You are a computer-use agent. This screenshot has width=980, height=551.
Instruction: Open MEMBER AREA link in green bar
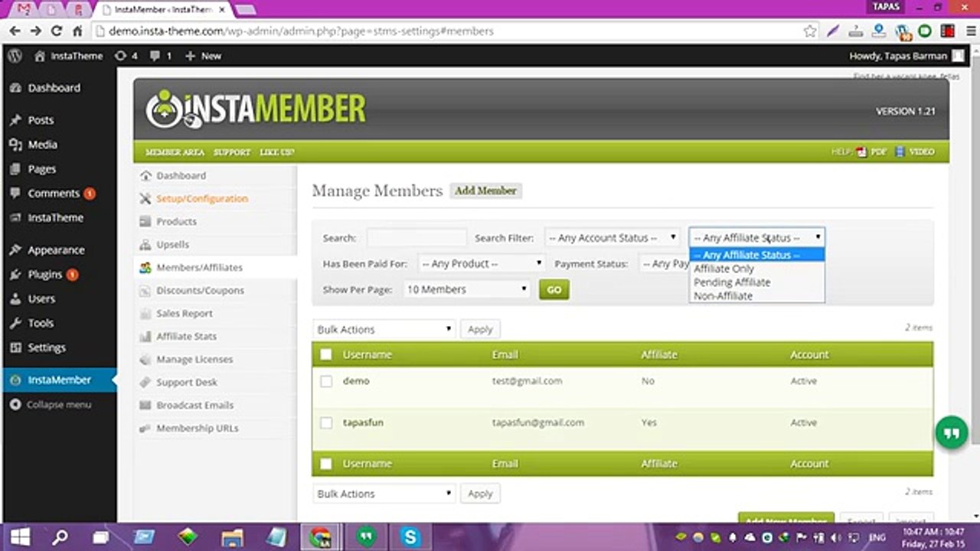click(x=175, y=152)
